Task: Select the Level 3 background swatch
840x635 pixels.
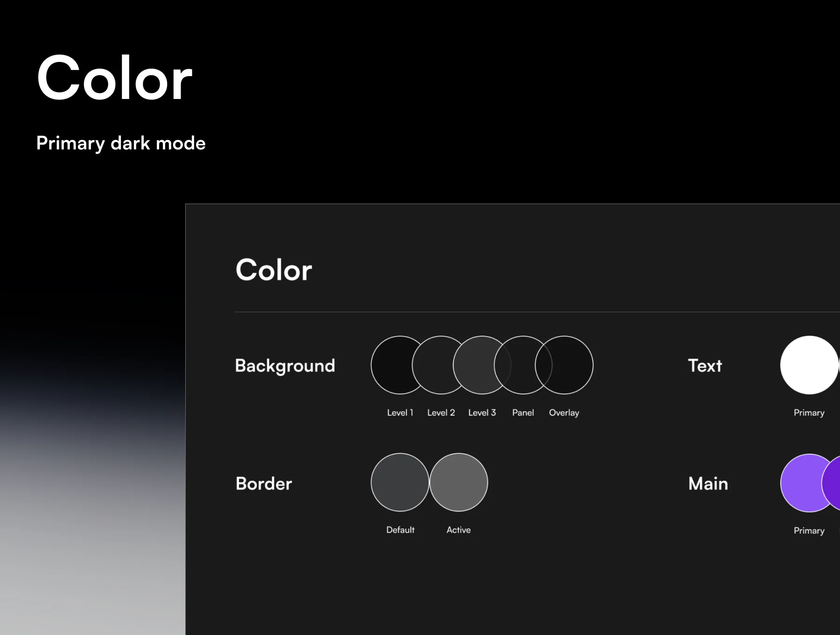Action: pyautogui.click(x=475, y=365)
